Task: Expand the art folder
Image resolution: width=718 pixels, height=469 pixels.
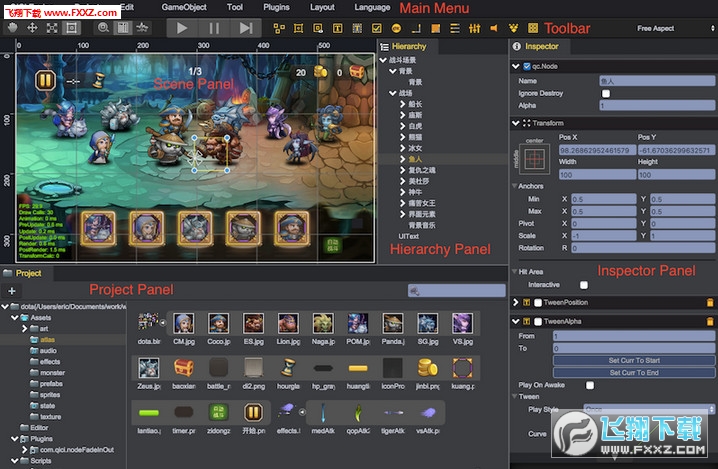Action: pos(25,328)
